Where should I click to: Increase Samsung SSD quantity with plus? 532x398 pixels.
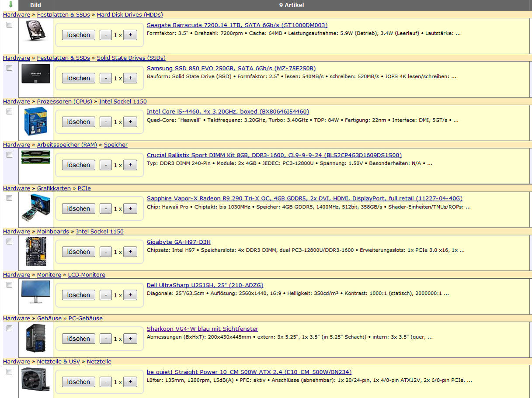click(130, 78)
